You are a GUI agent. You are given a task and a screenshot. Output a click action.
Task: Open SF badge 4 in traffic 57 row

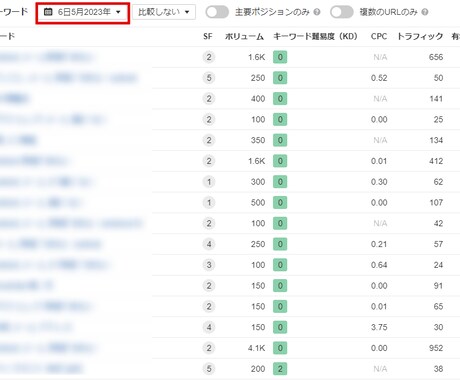(x=209, y=244)
